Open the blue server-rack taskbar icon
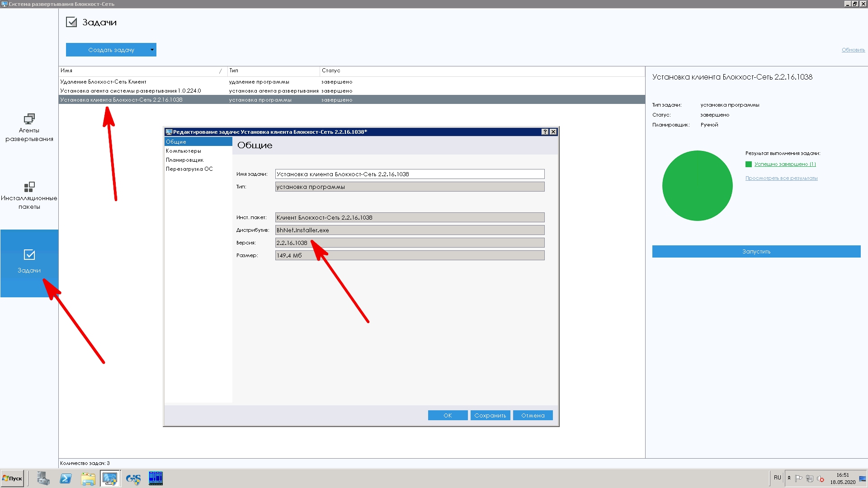The height and width of the screenshot is (488, 868). pyautogui.click(x=156, y=478)
